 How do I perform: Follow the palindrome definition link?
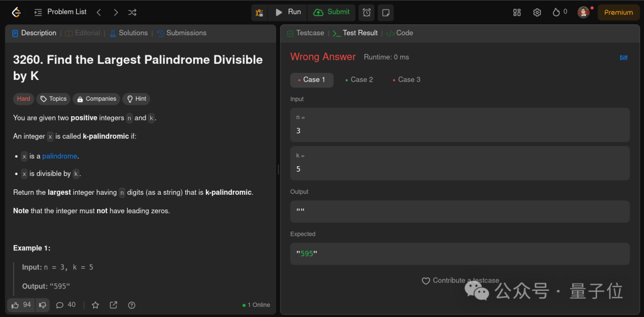click(60, 156)
